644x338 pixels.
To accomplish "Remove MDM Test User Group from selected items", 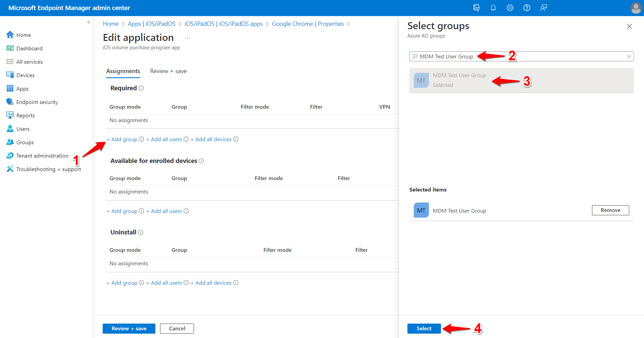I will [610, 210].
